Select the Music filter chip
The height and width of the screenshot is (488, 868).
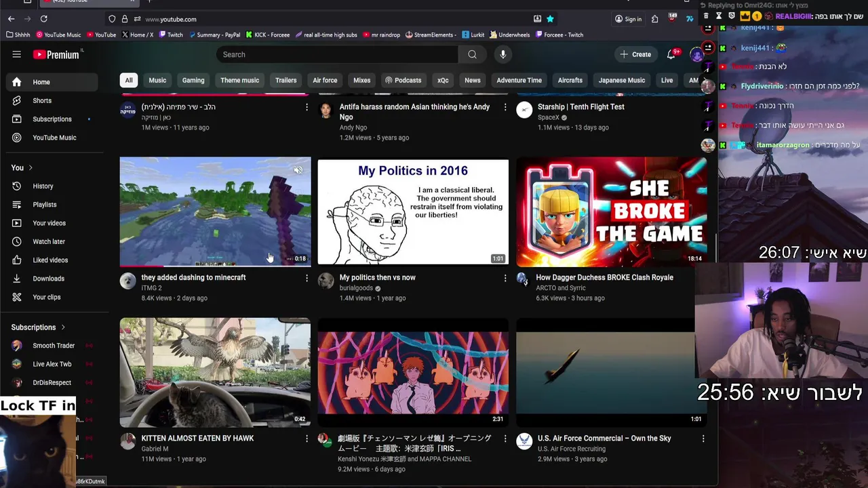(x=157, y=80)
